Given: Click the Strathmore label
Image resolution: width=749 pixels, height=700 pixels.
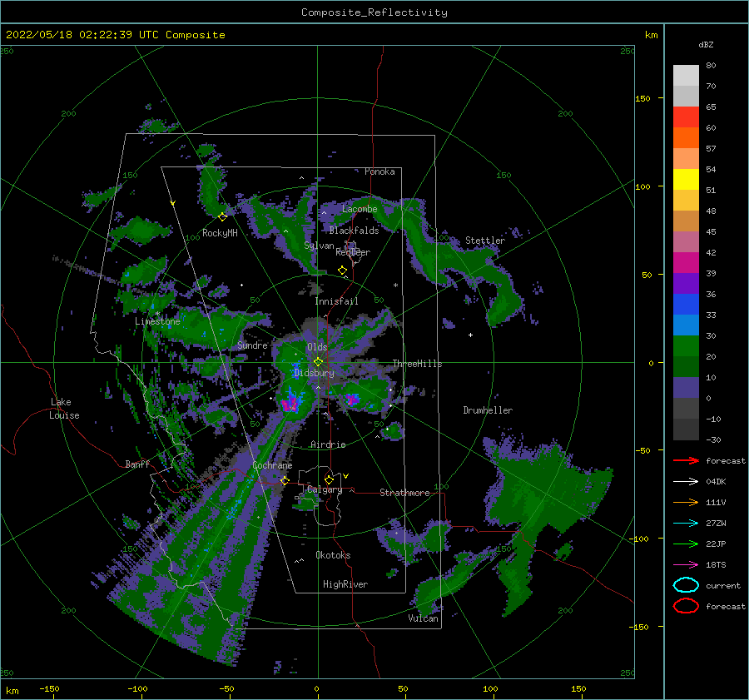Looking at the screenshot, I should [x=404, y=493].
